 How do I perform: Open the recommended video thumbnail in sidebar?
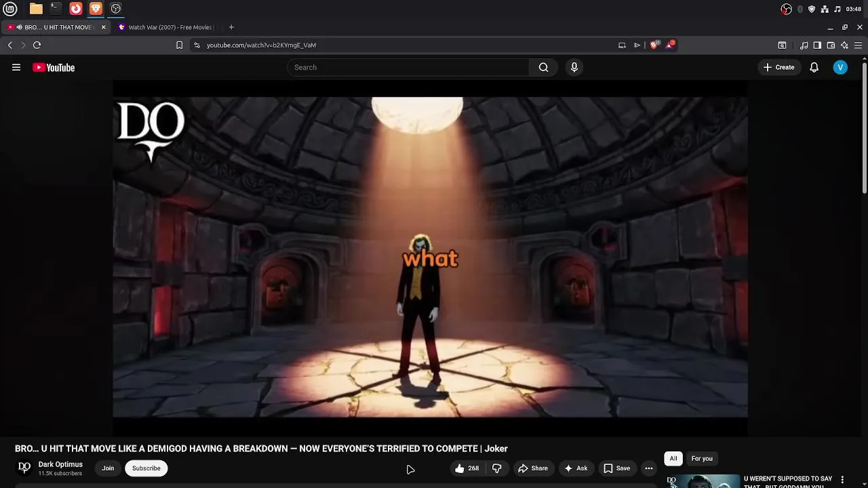click(x=703, y=481)
